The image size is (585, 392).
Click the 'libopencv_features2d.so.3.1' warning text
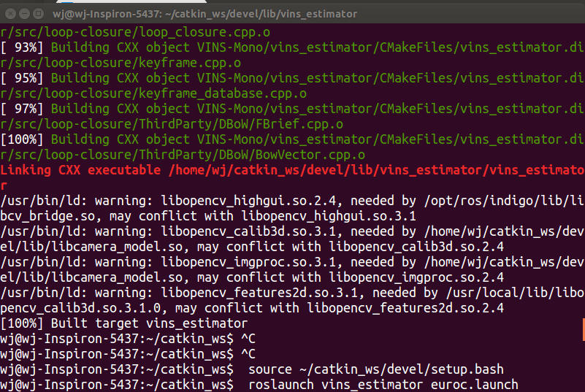259,293
